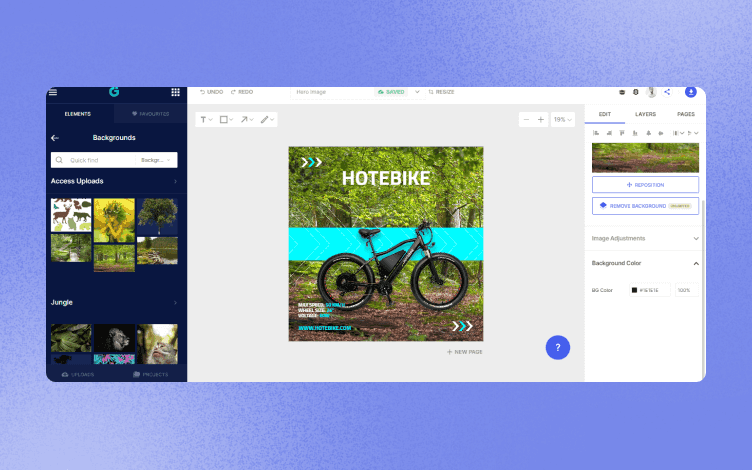Viewport: 752px width, 470px height.
Task: Click the Saved status indicator
Action: 391,92
